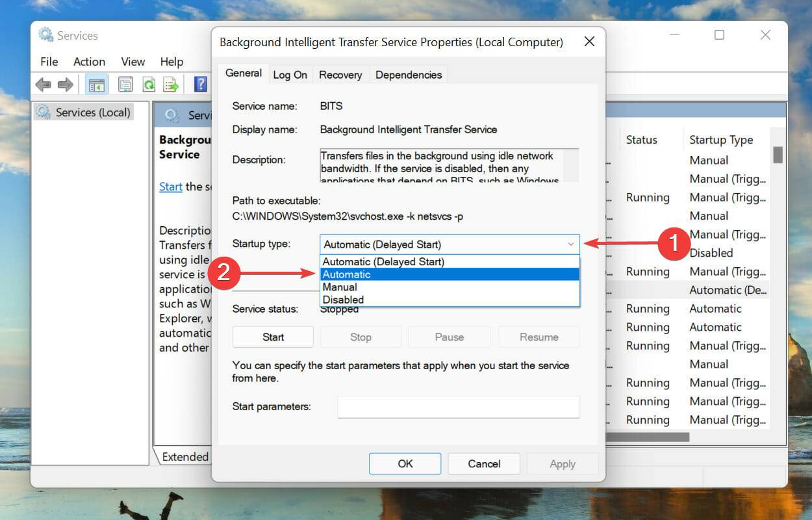
Task: Switch to the Log On tab
Action: [x=290, y=74]
